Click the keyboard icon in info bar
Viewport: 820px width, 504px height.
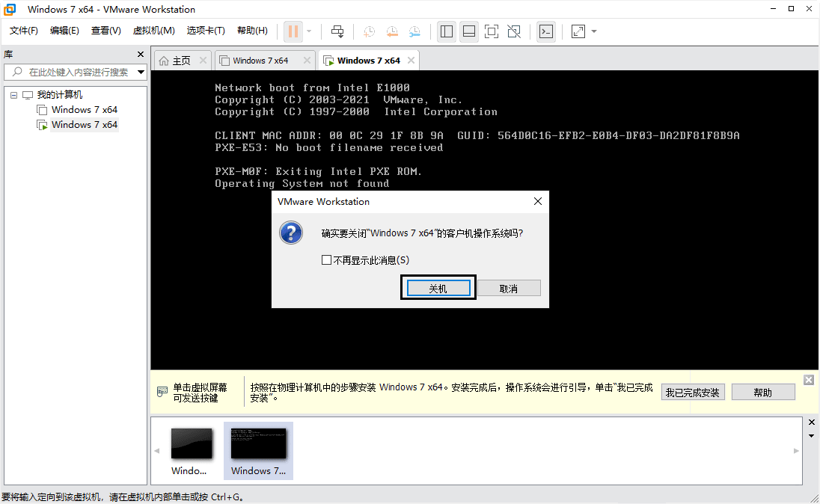[162, 392]
